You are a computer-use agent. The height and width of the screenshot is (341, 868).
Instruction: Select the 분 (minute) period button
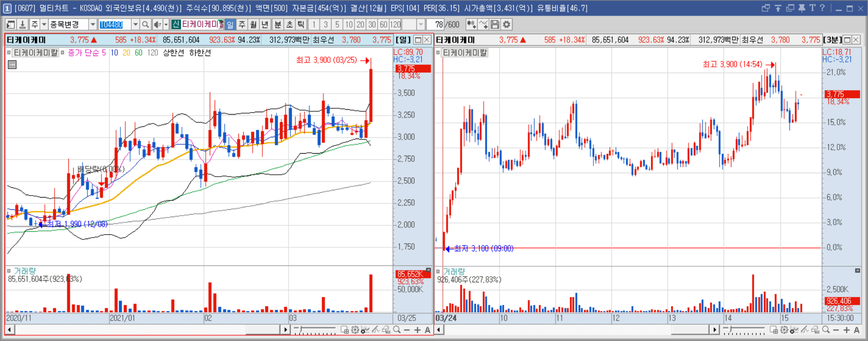[x=278, y=24]
